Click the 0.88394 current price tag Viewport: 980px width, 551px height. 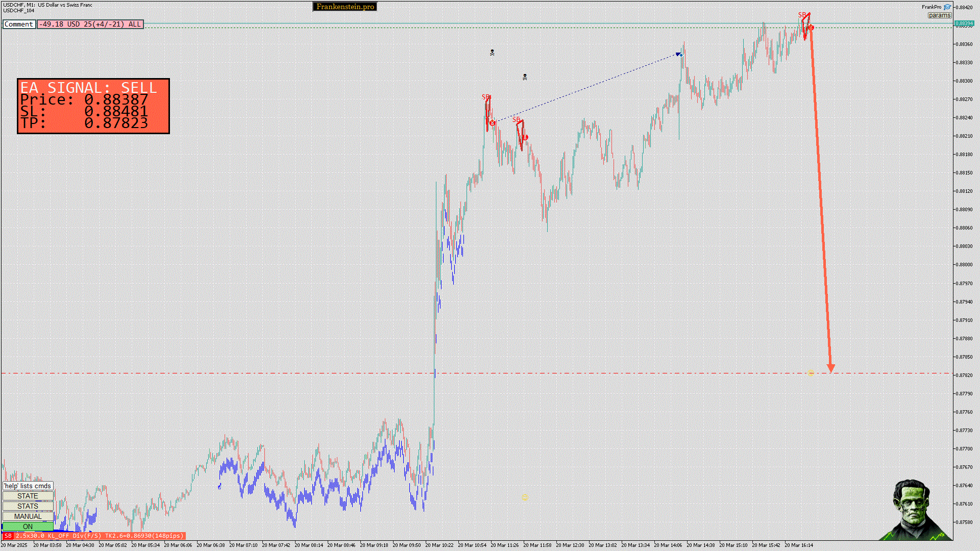(x=964, y=23)
